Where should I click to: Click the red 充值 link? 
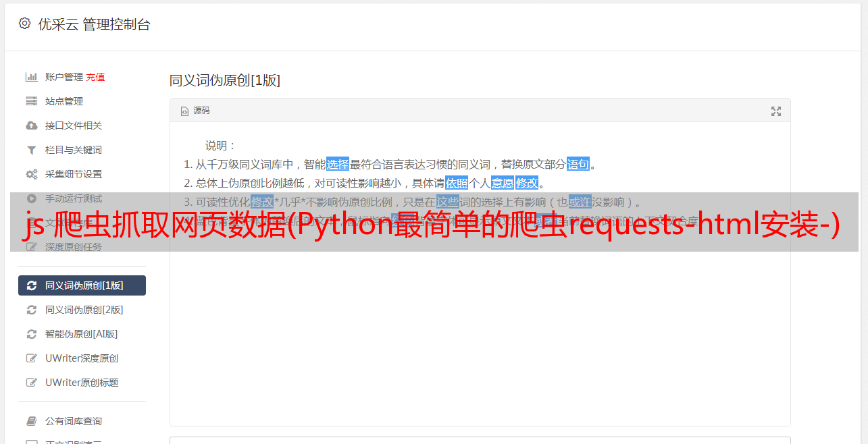(95, 77)
